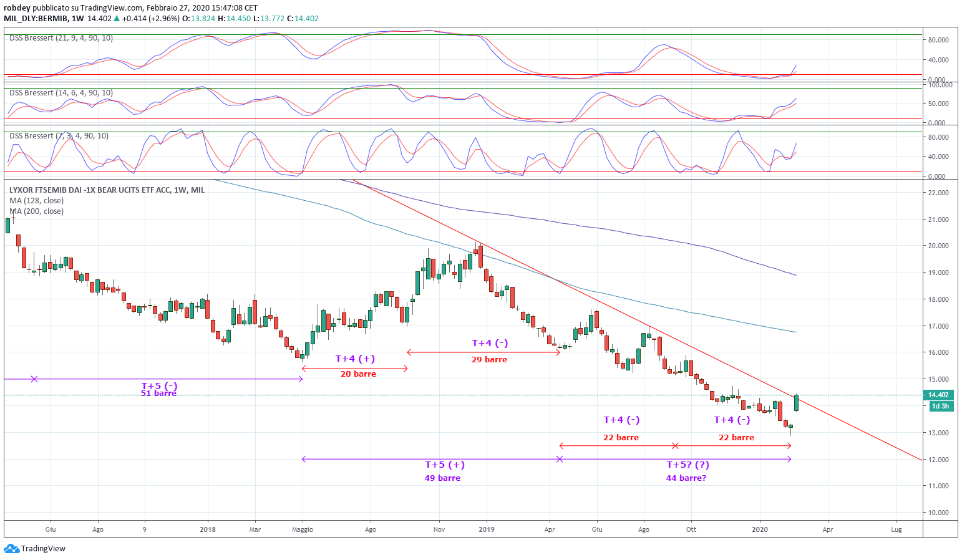Click the 2019 label on time axis

[487, 529]
